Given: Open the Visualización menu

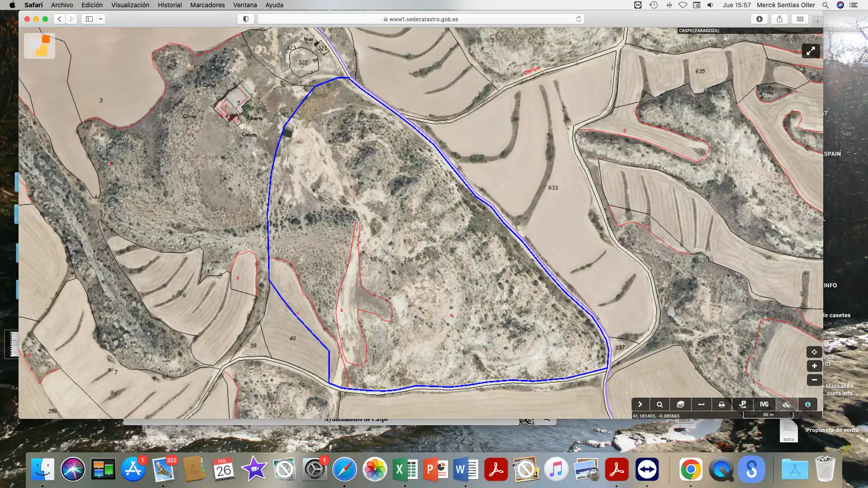Looking at the screenshot, I should (x=130, y=5).
